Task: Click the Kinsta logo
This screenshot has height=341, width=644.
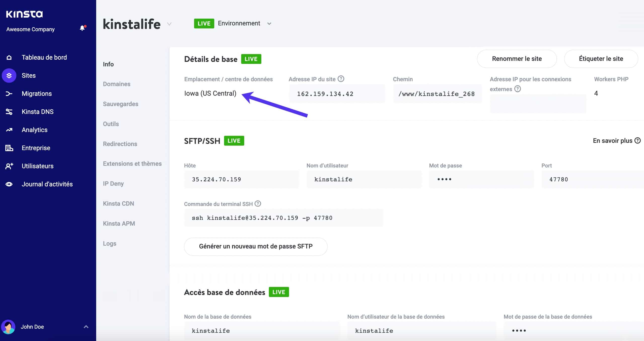Action: click(x=24, y=14)
